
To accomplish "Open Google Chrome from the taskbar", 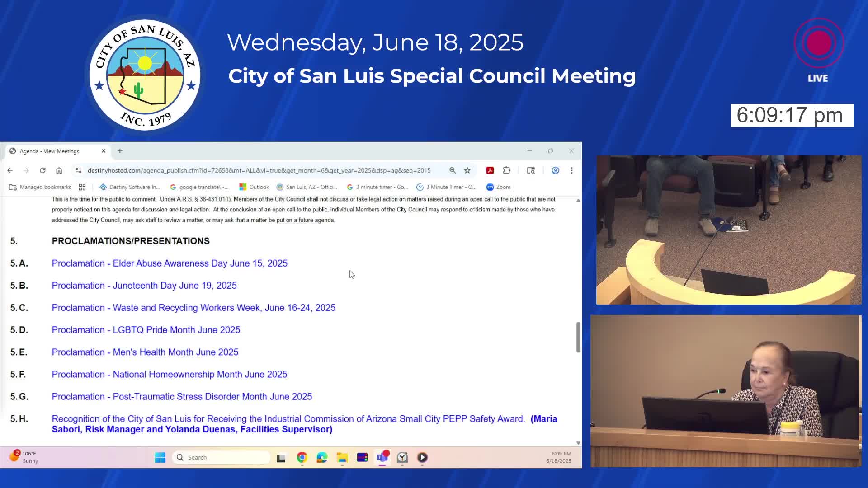I will [302, 458].
